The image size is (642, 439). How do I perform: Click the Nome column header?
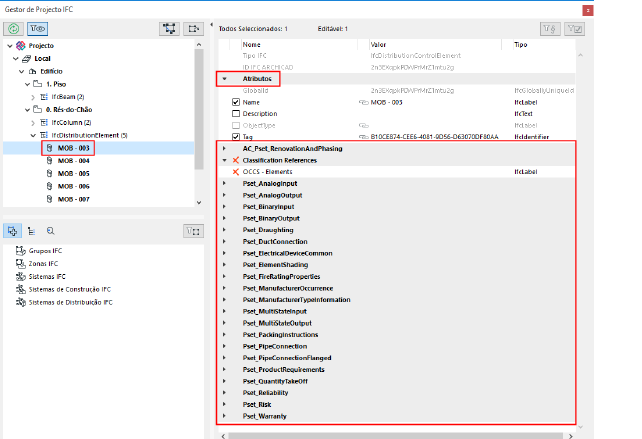[x=251, y=45]
